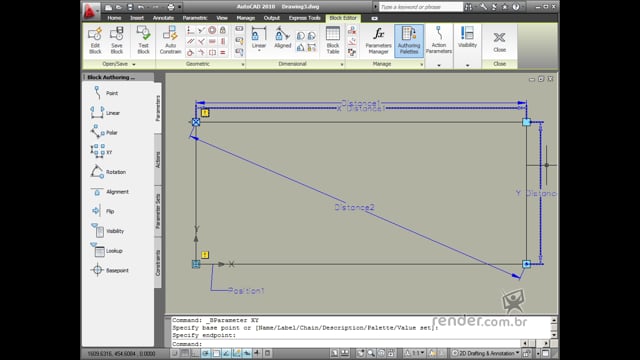This screenshot has width=640, height=360.
Task: Expand the Action Parameters panel arrow
Action: click(439, 65)
